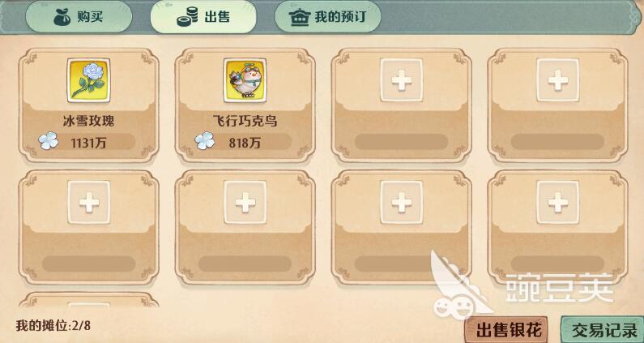Click the 我的摊位:2/8 stall counter
The height and width of the screenshot is (343, 644).
point(53,326)
